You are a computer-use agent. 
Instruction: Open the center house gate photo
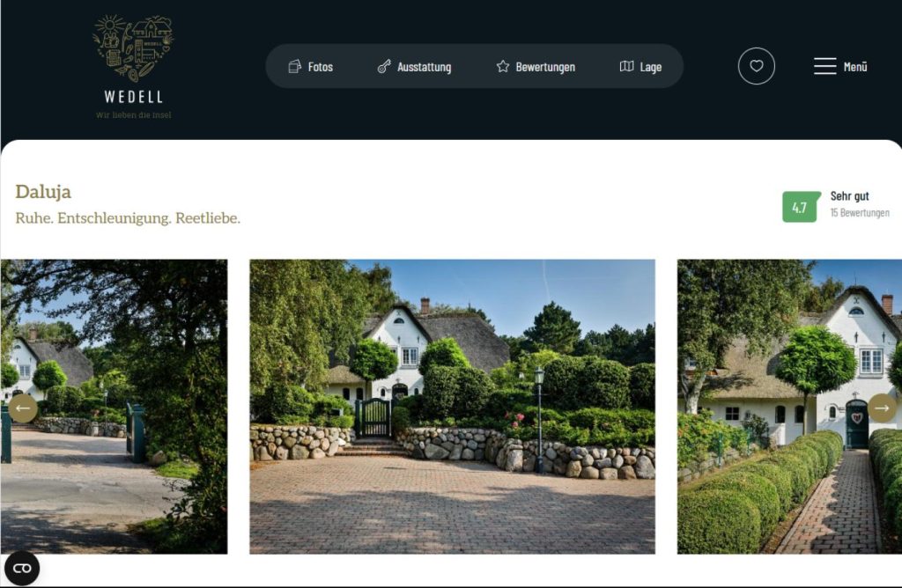452,407
